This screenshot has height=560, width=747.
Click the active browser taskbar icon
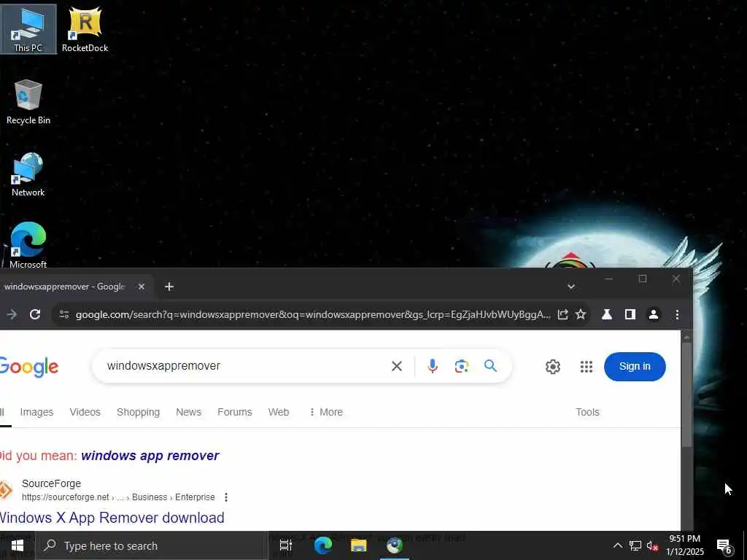coord(395,545)
